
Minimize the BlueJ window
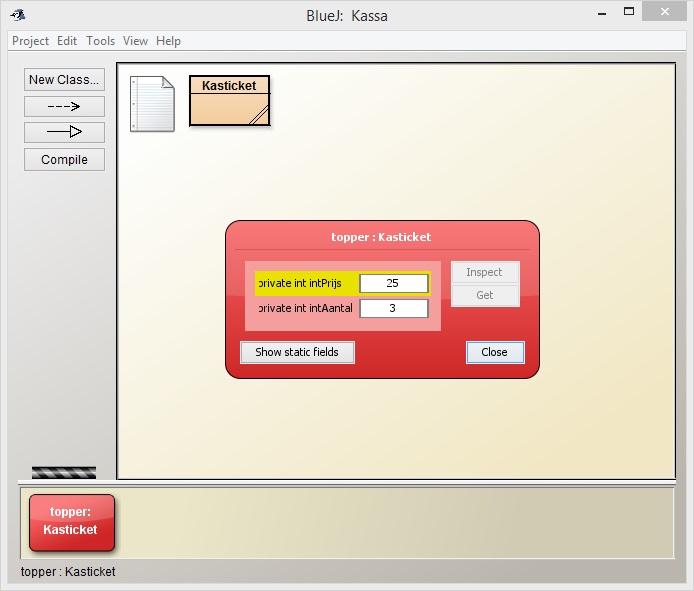click(601, 13)
